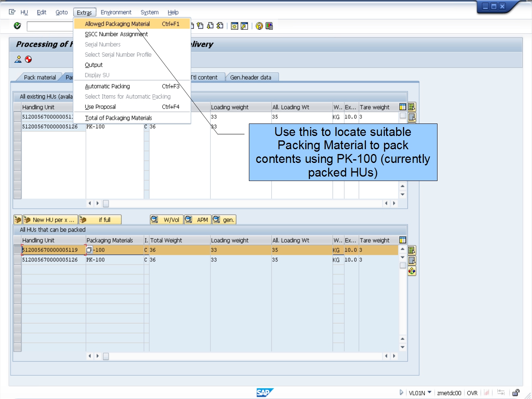532x399 pixels.
Task: Click the SAP logo in the status bar
Action: 265,393
